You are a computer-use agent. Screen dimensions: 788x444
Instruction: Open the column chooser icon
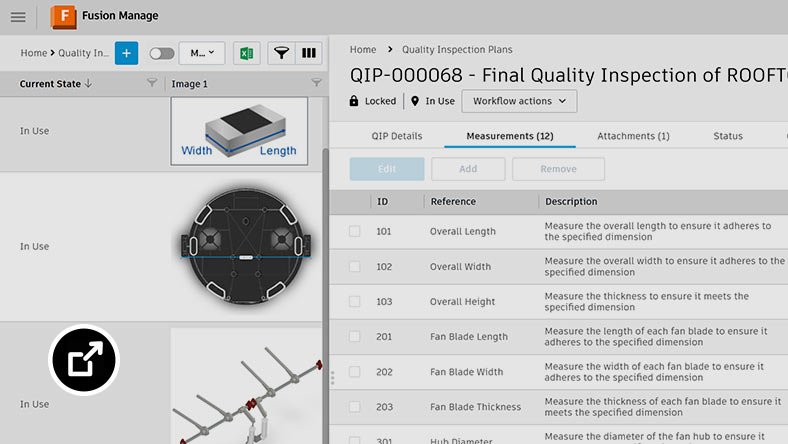coord(309,53)
